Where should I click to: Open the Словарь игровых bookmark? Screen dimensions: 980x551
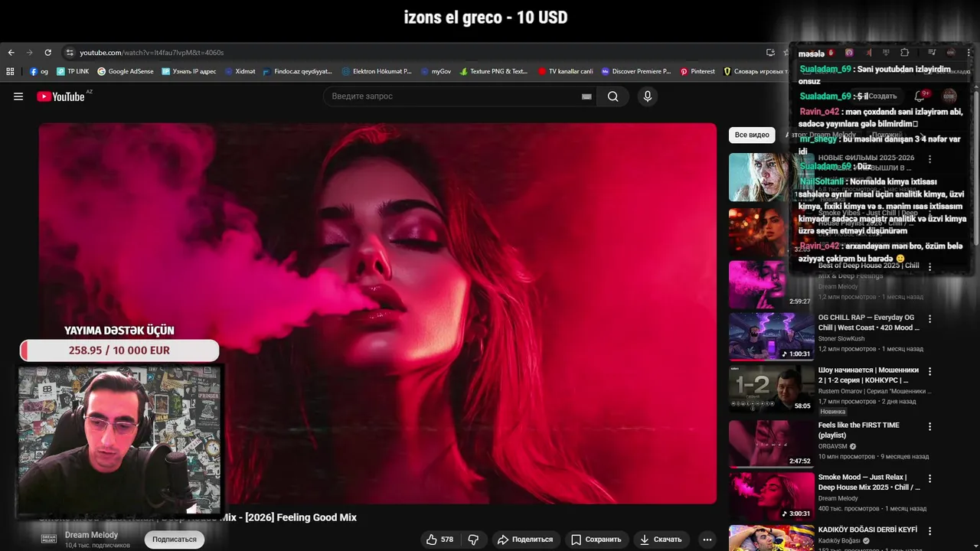tap(755, 71)
